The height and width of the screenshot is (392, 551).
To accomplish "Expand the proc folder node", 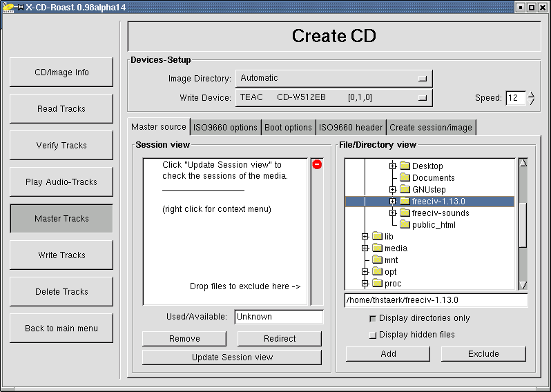I will tap(365, 284).
